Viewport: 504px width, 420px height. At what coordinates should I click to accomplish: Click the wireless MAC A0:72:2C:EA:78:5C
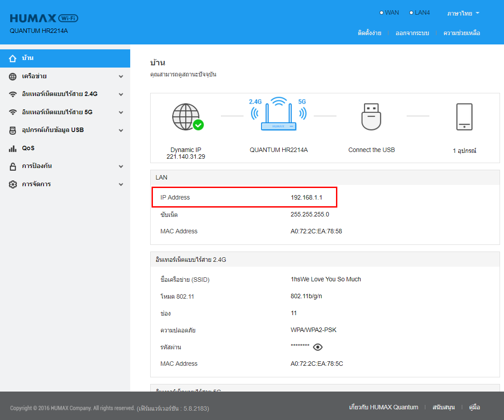pos(316,364)
